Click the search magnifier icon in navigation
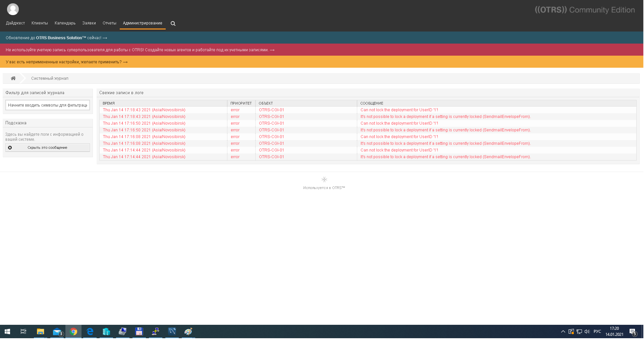This screenshot has height=362, width=644. point(173,23)
